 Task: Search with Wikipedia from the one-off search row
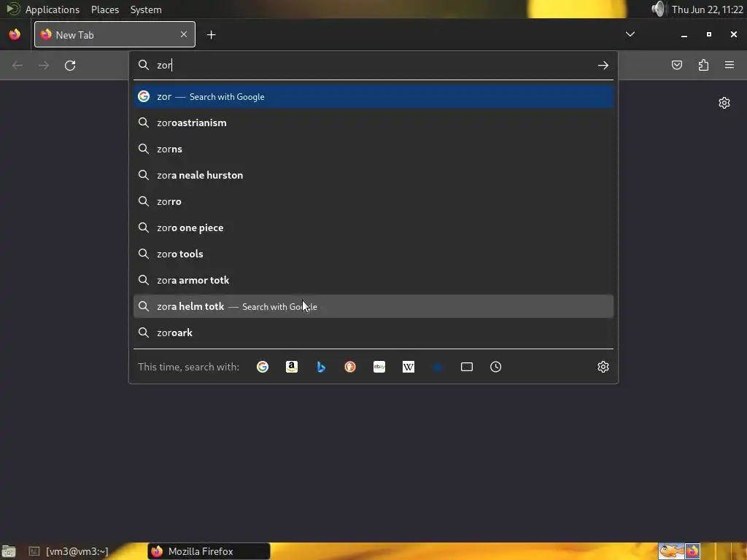(409, 367)
